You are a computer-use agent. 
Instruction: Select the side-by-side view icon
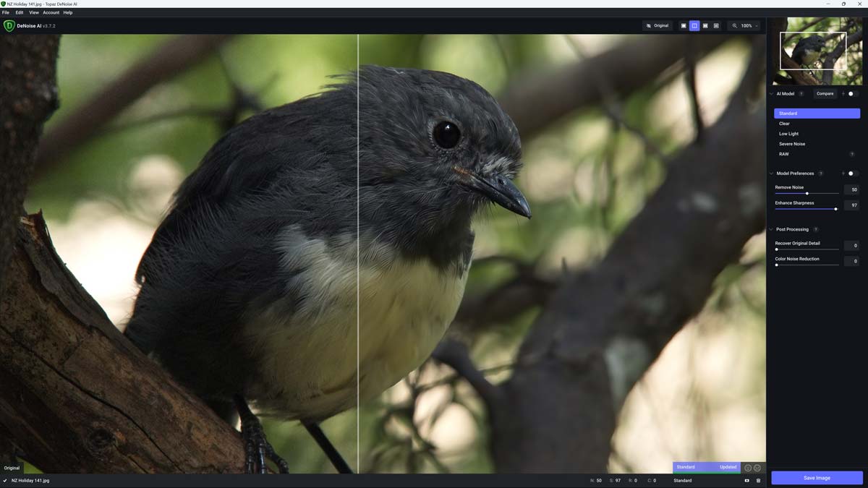click(705, 25)
